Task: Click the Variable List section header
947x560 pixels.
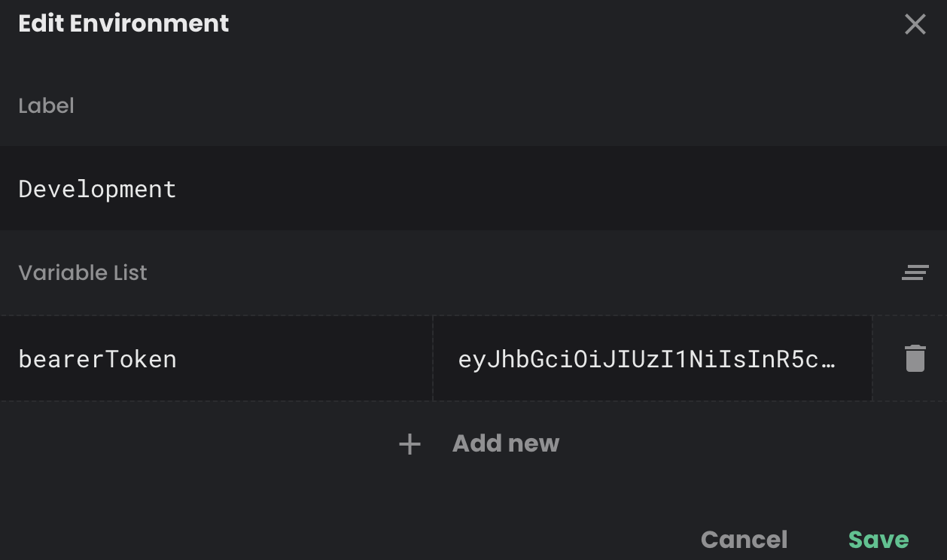Action: [x=83, y=272]
